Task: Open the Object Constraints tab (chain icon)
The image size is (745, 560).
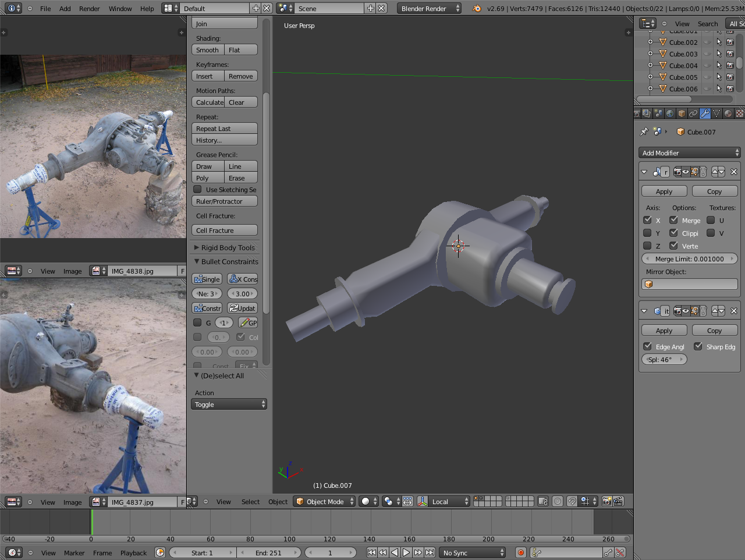Action: [x=693, y=114]
